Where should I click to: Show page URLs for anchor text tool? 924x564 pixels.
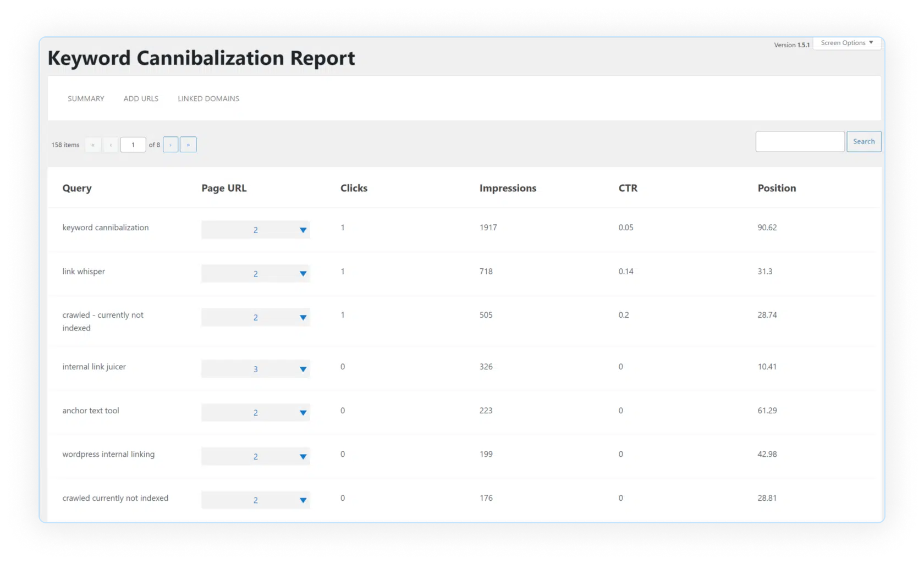tap(302, 413)
